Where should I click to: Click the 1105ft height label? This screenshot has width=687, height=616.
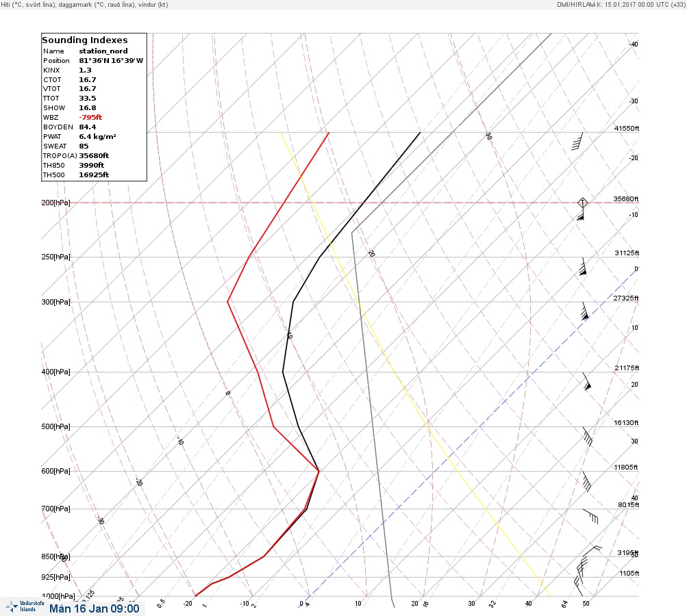(629, 573)
